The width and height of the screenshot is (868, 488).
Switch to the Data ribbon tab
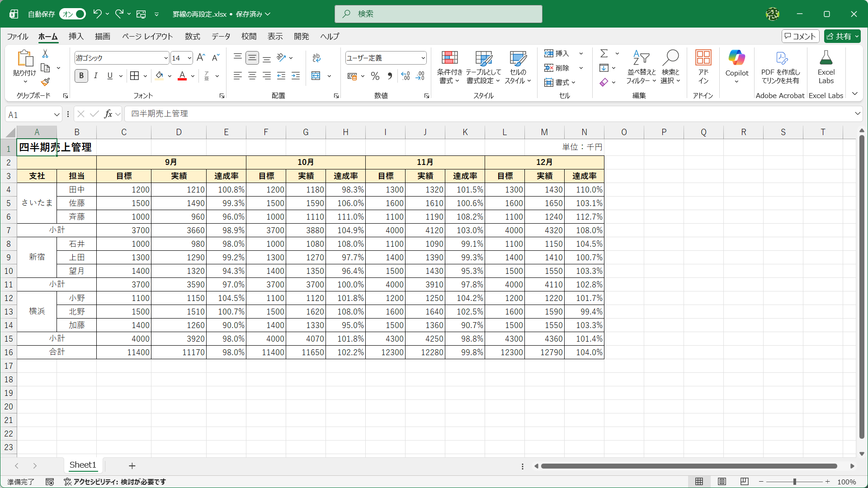coord(221,37)
